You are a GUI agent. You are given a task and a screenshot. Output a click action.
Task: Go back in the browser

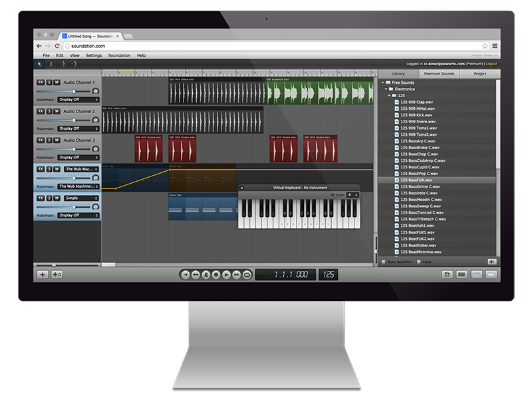coord(39,46)
